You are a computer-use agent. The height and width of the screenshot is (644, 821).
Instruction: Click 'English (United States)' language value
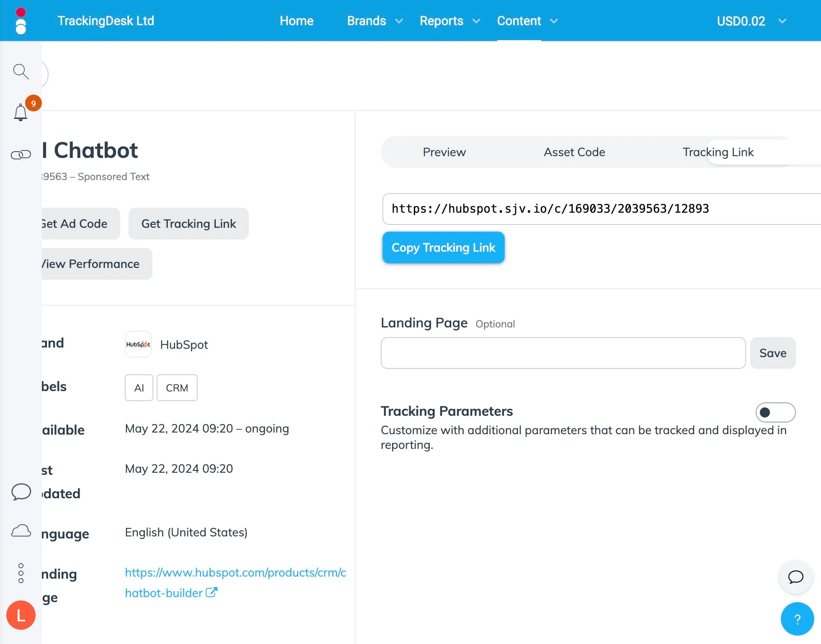[186, 532]
